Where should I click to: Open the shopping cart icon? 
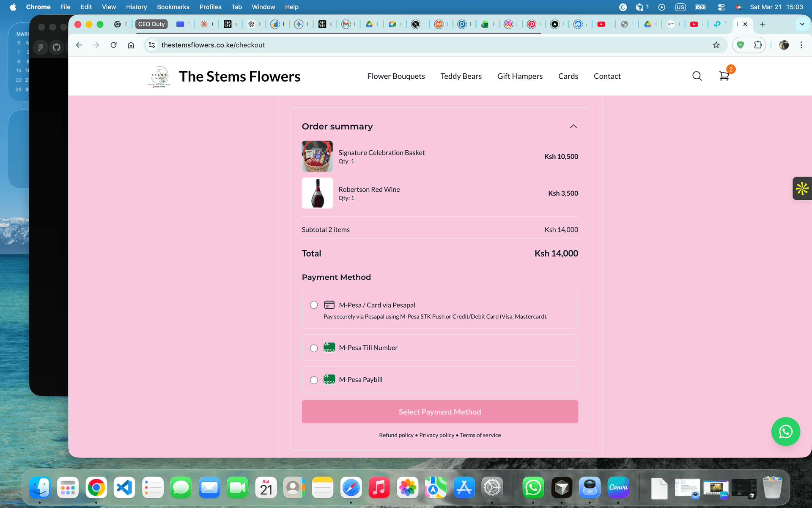[724, 76]
